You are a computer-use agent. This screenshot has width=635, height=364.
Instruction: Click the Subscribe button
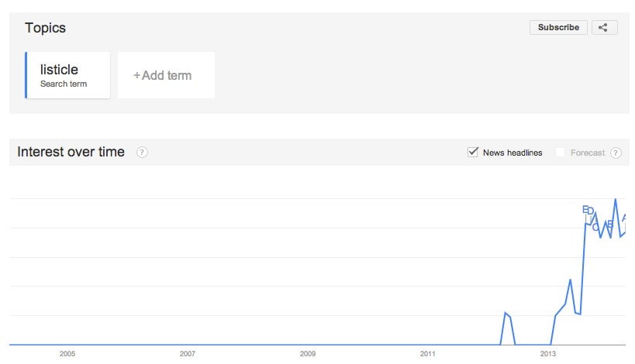558,28
